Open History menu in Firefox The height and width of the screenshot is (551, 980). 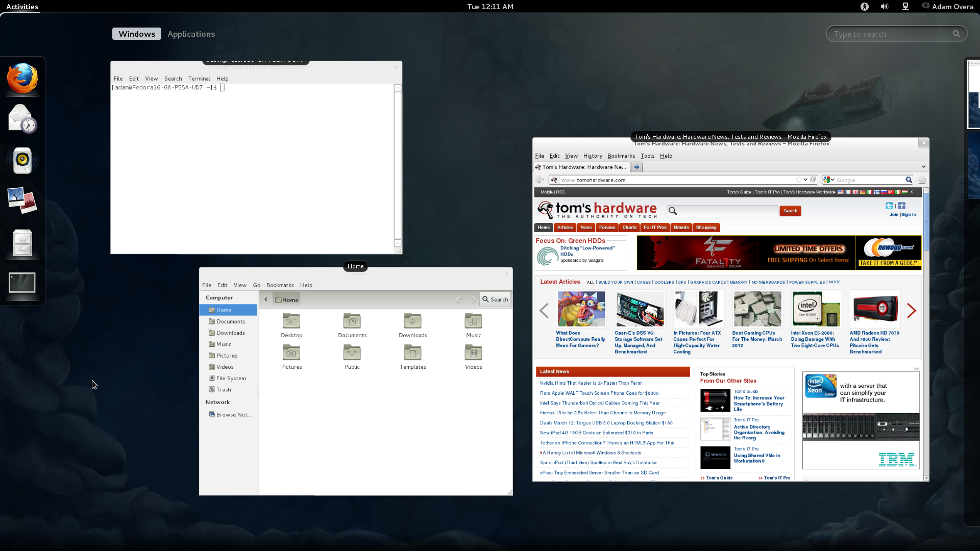coord(593,156)
